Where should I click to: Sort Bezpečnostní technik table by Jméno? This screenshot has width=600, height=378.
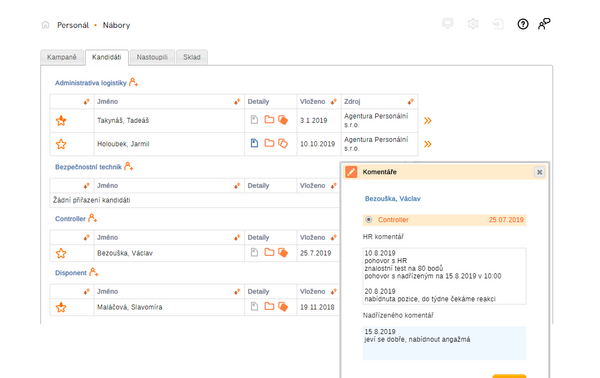pos(237,186)
